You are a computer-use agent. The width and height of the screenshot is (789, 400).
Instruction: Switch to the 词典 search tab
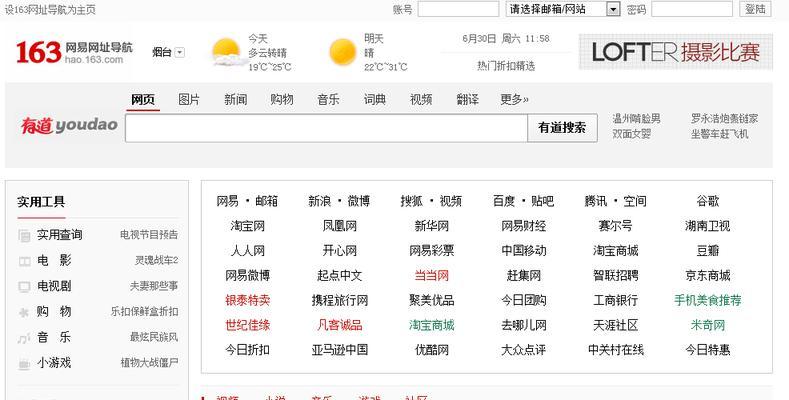point(375,100)
